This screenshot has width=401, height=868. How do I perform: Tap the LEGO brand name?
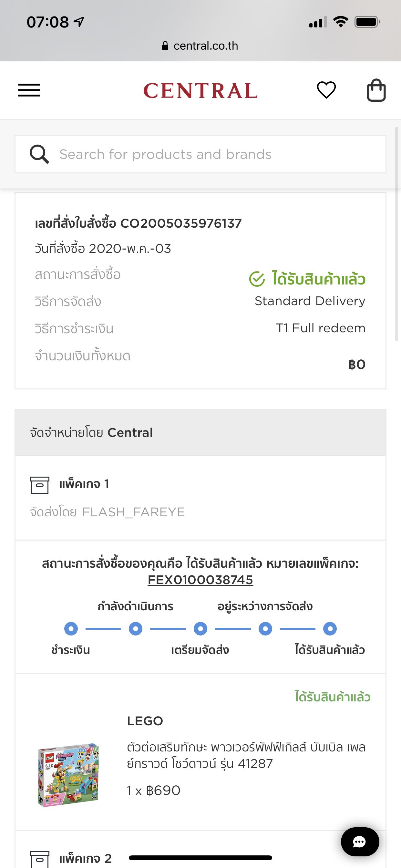145,721
